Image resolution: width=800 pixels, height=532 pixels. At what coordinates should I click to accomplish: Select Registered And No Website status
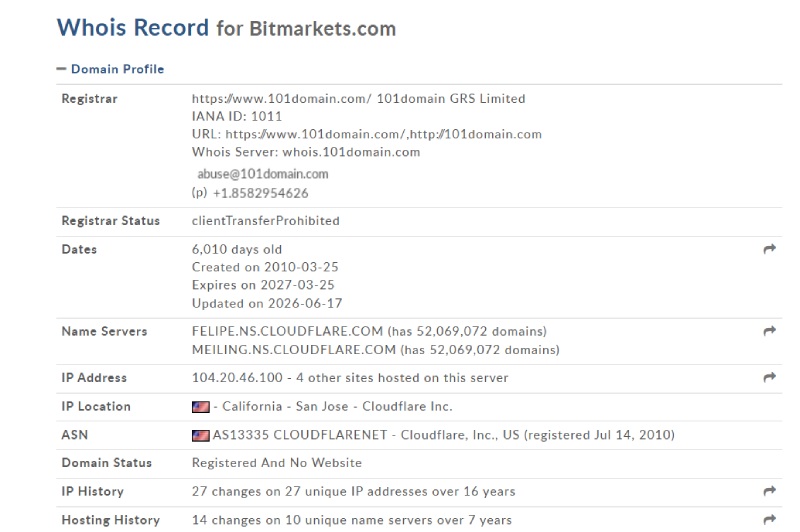(x=277, y=463)
